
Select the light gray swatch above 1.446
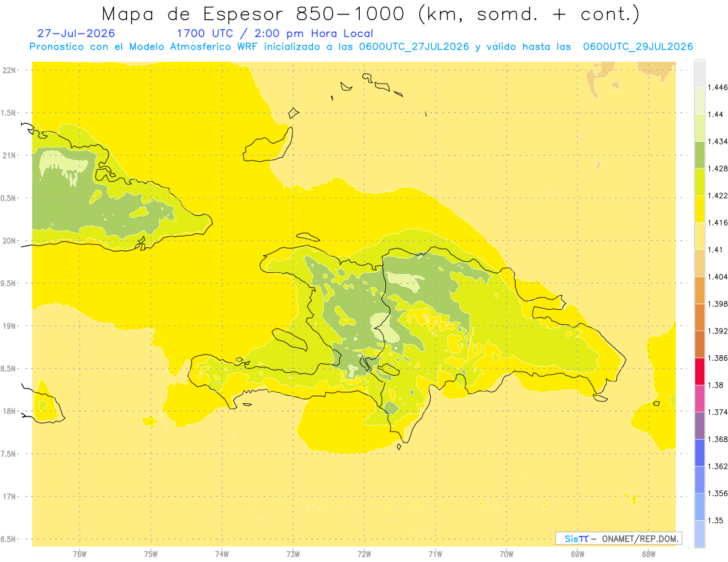tap(699, 73)
